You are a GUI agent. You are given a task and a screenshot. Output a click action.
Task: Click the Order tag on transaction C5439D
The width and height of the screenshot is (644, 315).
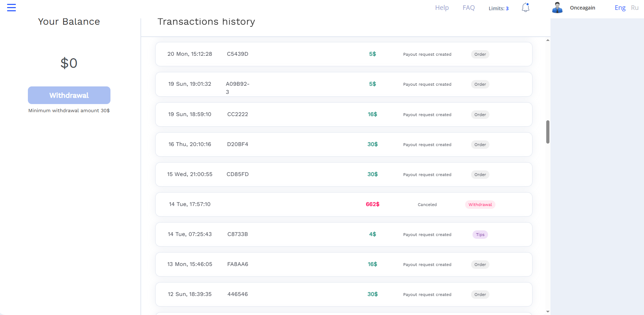click(x=480, y=54)
